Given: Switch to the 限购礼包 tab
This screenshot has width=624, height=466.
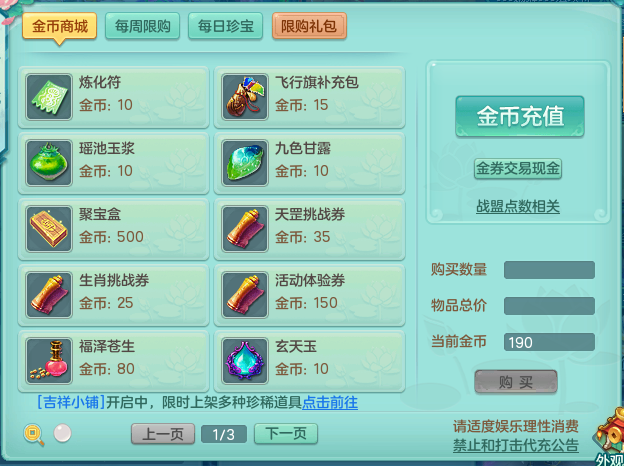Looking at the screenshot, I should click(x=309, y=26).
